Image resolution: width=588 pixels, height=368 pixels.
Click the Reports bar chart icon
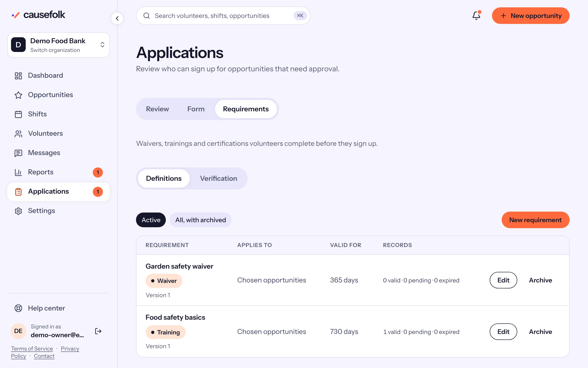click(18, 172)
